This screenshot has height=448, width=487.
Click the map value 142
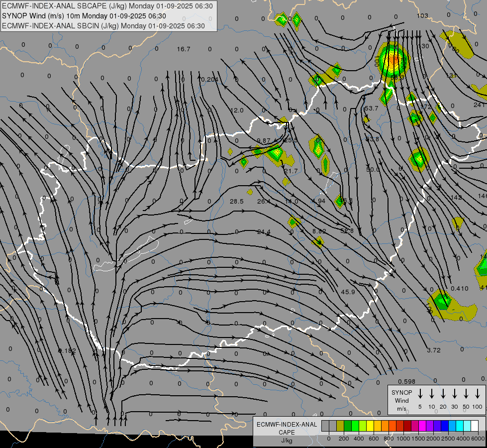pos(456,198)
